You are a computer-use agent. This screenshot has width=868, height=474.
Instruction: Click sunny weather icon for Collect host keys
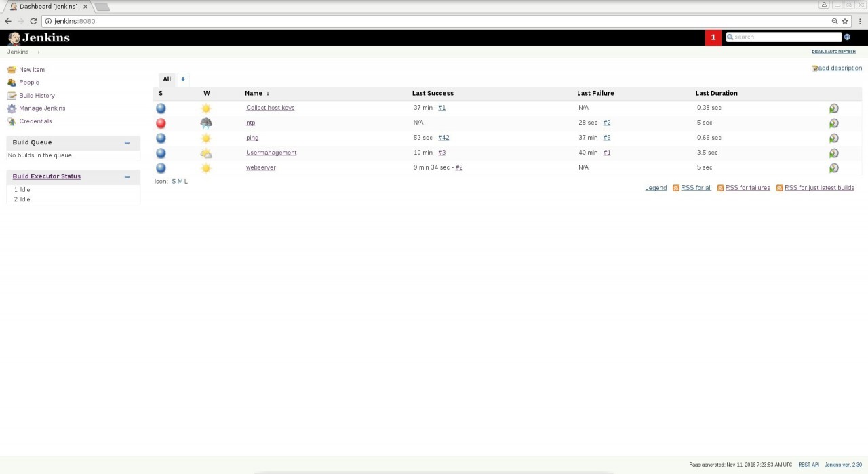206,108
